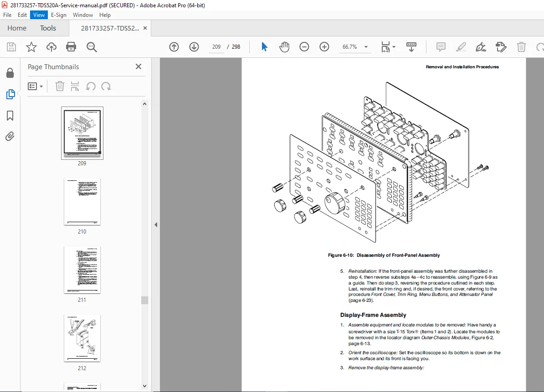Select the page 212 thumbnail
The image size is (544, 392).
coord(82,338)
